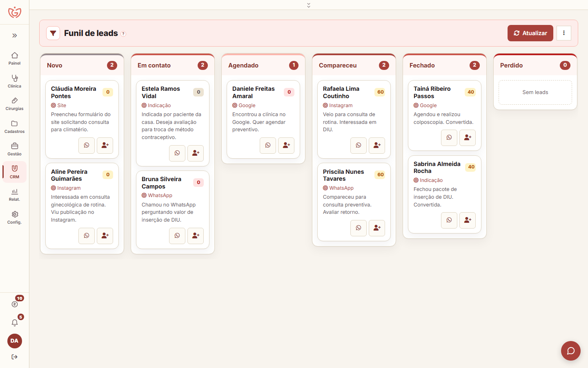The width and height of the screenshot is (588, 368).
Task: Open WhatsApp for Sabrina Almeida Rocha
Action: (449, 220)
